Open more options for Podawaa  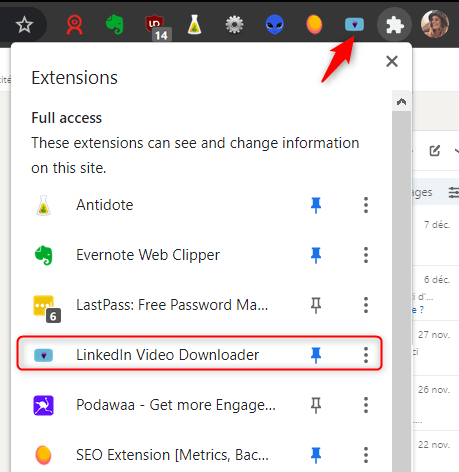click(x=366, y=405)
